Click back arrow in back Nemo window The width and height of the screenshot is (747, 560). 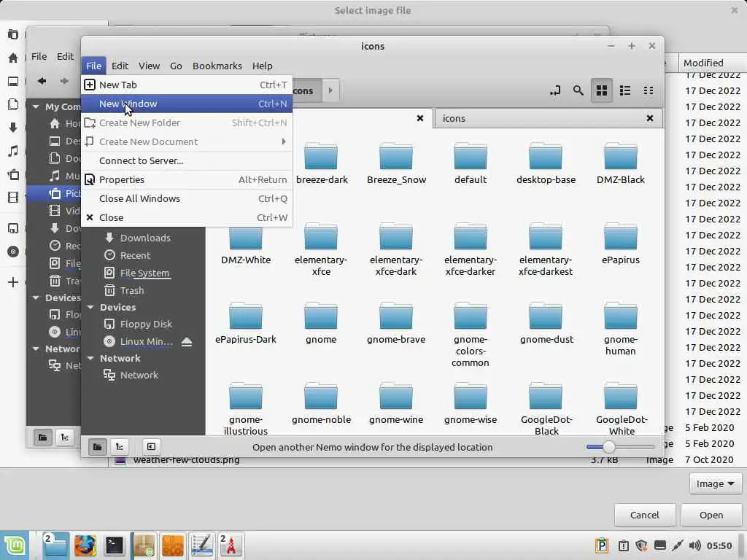click(x=42, y=81)
